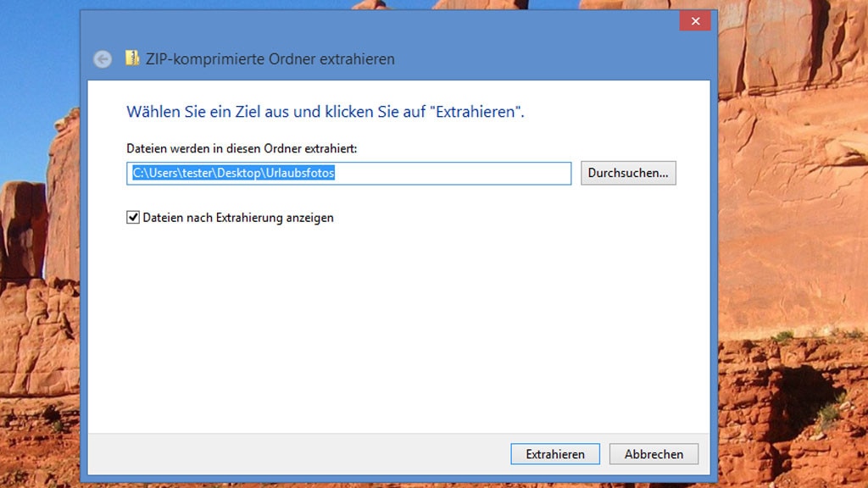Select the yellow compressed-folder icon next to the title
Viewport: 868px width, 488px height.
pos(134,58)
